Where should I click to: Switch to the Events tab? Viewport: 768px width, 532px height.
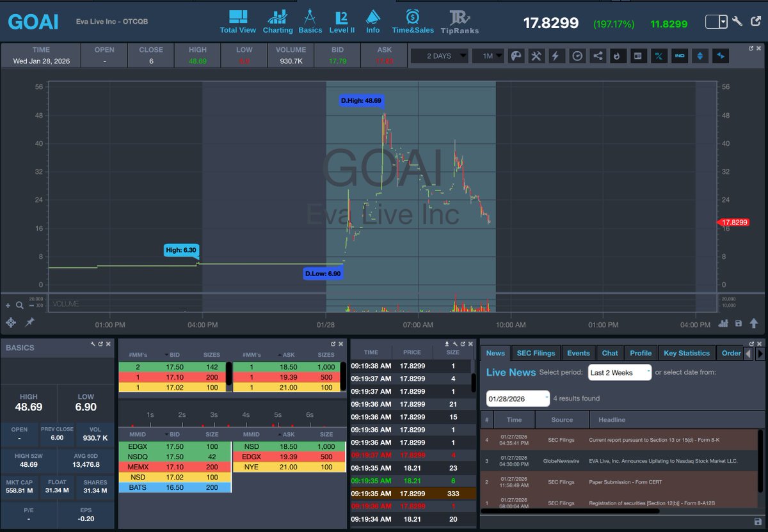click(x=578, y=353)
